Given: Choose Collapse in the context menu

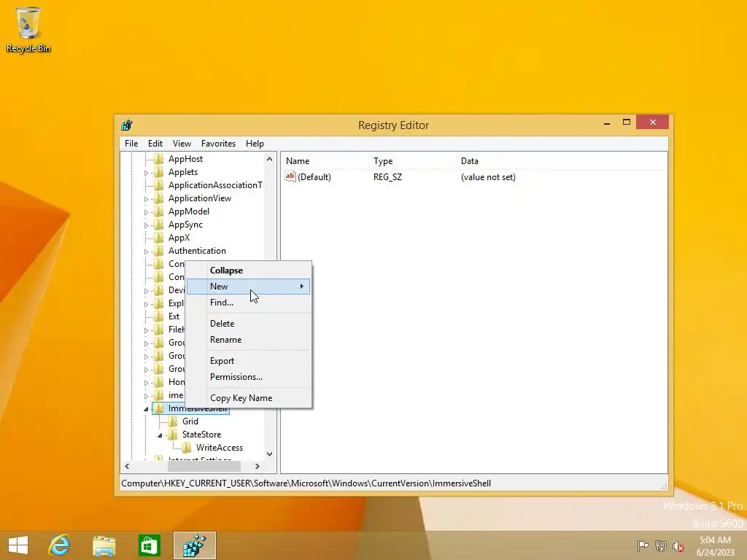Looking at the screenshot, I should tap(249, 270).
